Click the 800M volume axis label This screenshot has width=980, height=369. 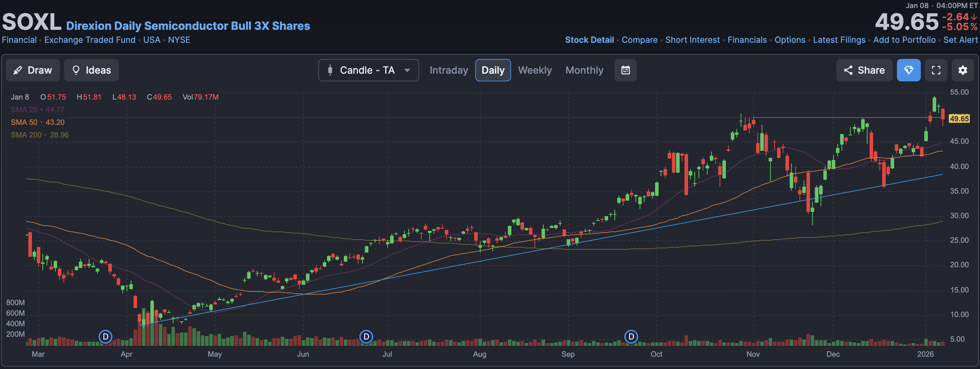tap(15, 303)
